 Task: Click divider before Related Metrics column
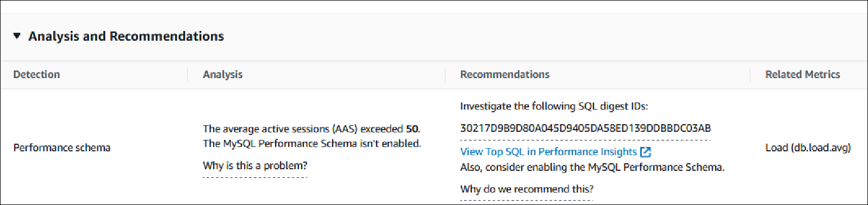click(750, 75)
